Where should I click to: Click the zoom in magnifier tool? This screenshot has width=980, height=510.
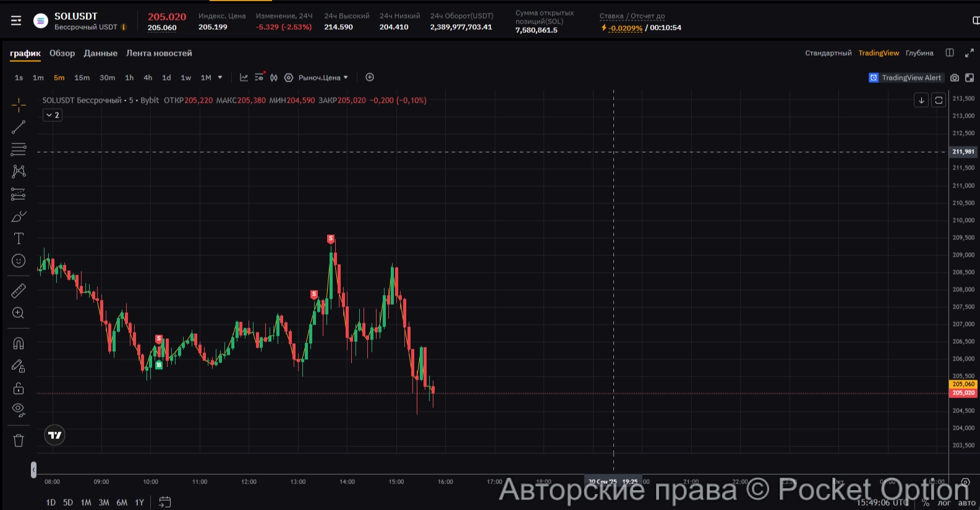pyautogui.click(x=19, y=313)
